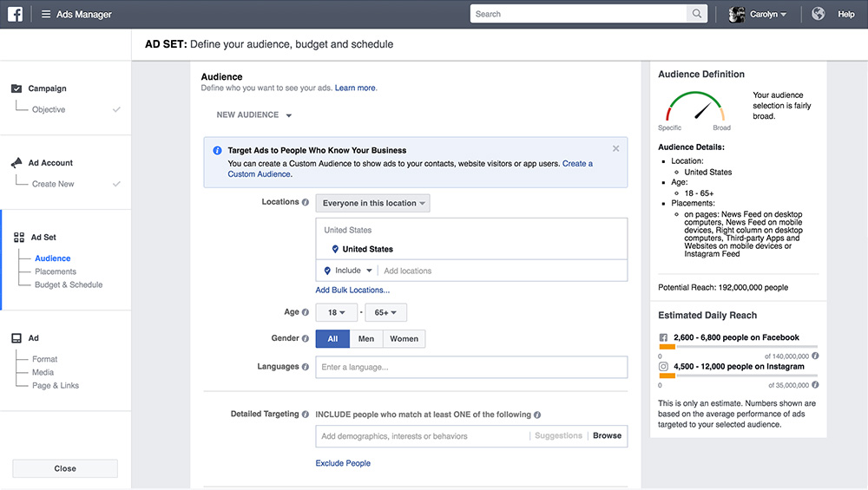
Task: Click the Ad Account megaphone icon
Action: click(x=16, y=162)
